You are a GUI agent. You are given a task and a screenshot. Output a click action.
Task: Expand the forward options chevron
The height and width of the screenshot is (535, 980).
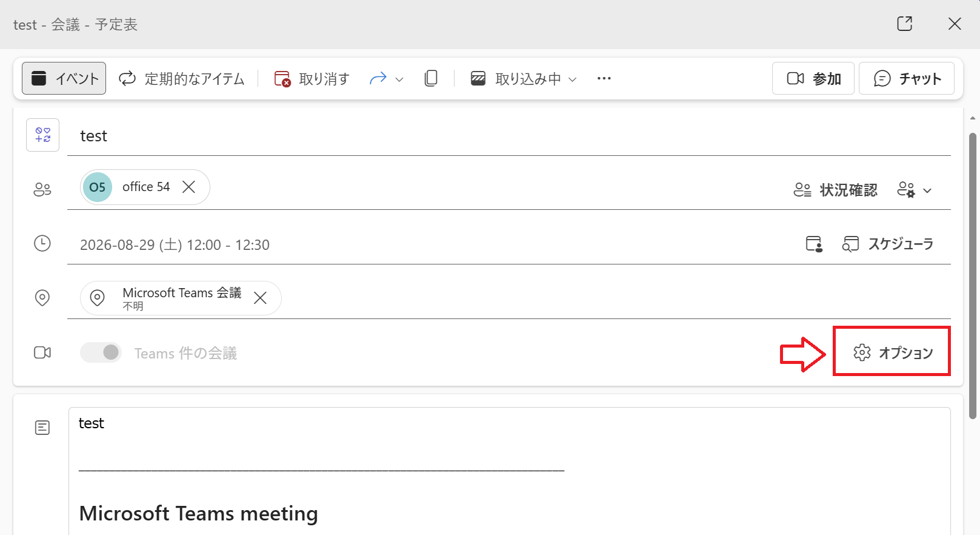399,79
